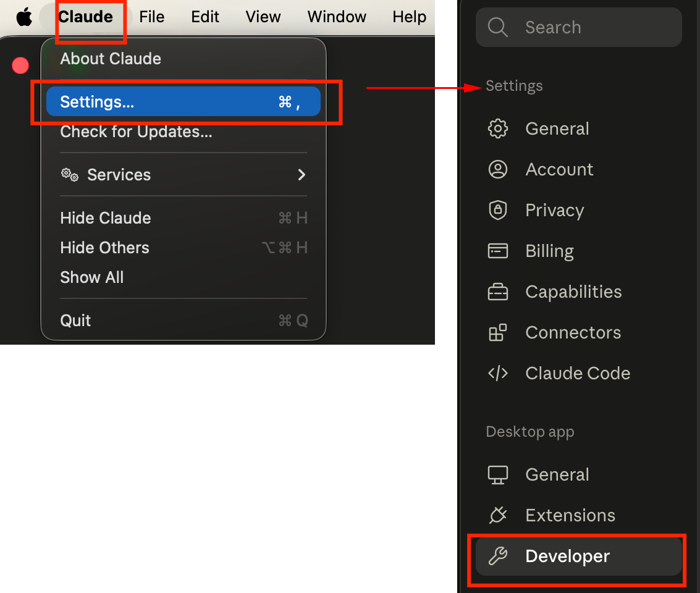Open the Edit menu
Viewport: 700px width, 593px height.
pos(205,17)
